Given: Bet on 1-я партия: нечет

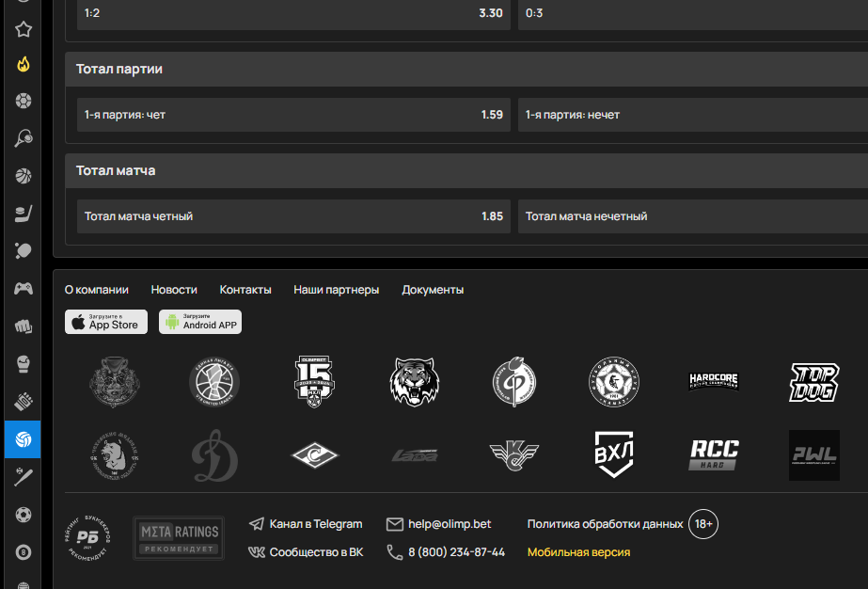Looking at the screenshot, I should tap(692, 115).
